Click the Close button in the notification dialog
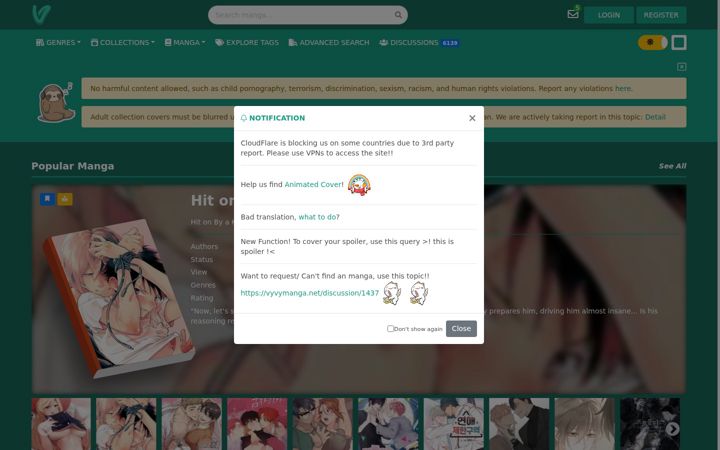The height and width of the screenshot is (450, 720). pyautogui.click(x=461, y=328)
